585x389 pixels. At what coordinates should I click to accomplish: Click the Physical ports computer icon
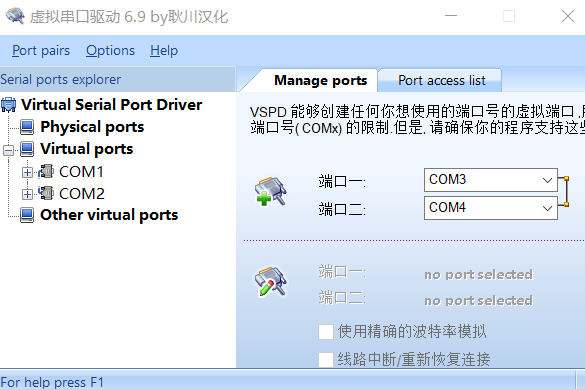[x=27, y=127]
